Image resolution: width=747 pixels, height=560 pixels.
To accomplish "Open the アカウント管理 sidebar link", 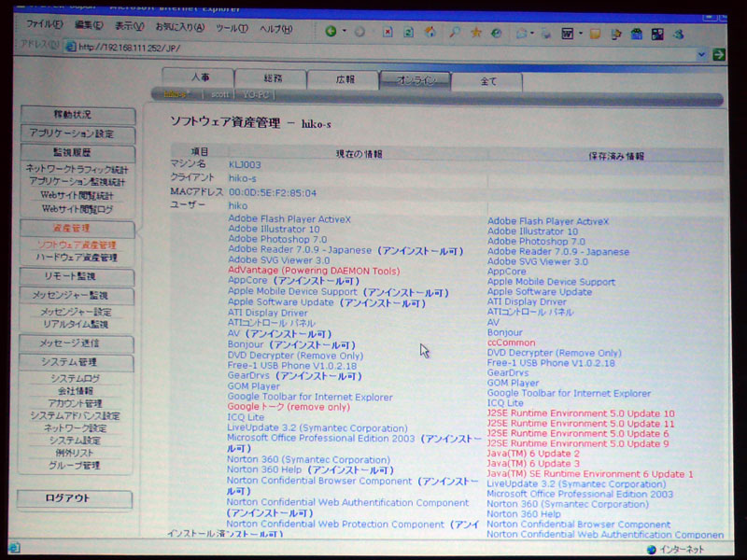I will point(75,403).
